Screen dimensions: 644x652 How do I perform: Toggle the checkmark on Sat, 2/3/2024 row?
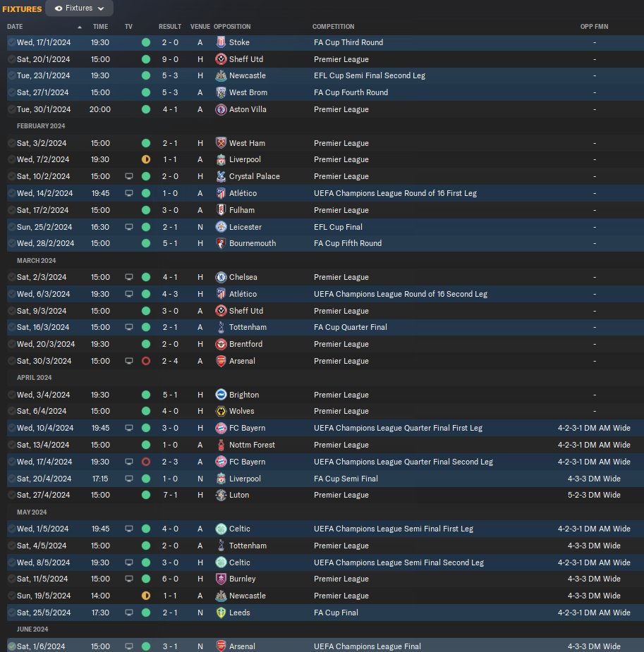click(x=12, y=277)
